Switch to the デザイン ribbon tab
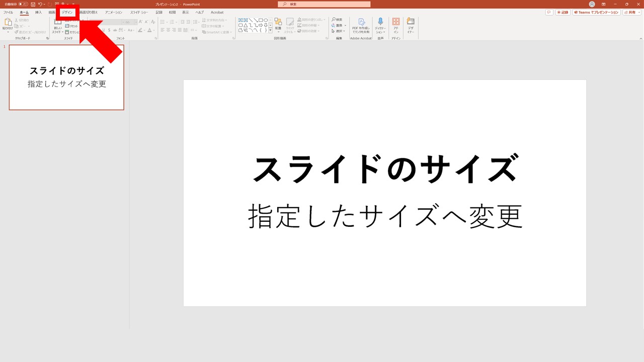 point(67,12)
